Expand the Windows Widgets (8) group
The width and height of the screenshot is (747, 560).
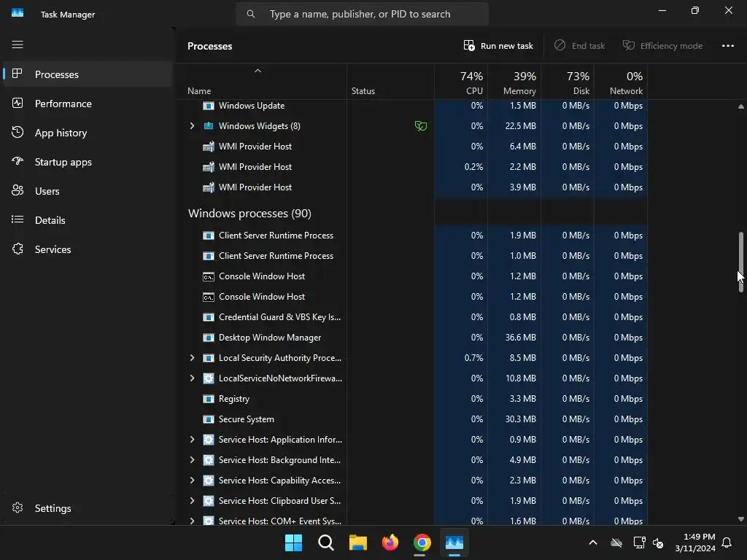(x=192, y=125)
